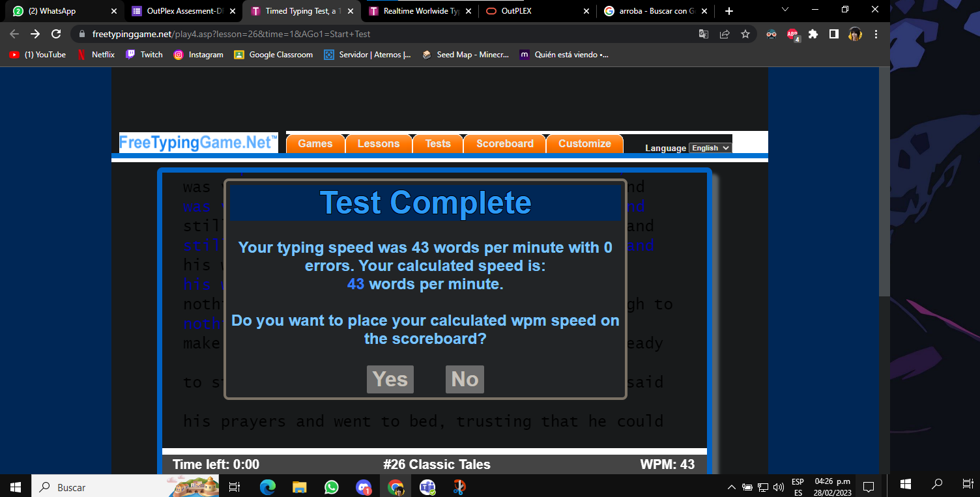Open the Chrome three-dot menu
Screen dimensions: 980x497
[876, 34]
